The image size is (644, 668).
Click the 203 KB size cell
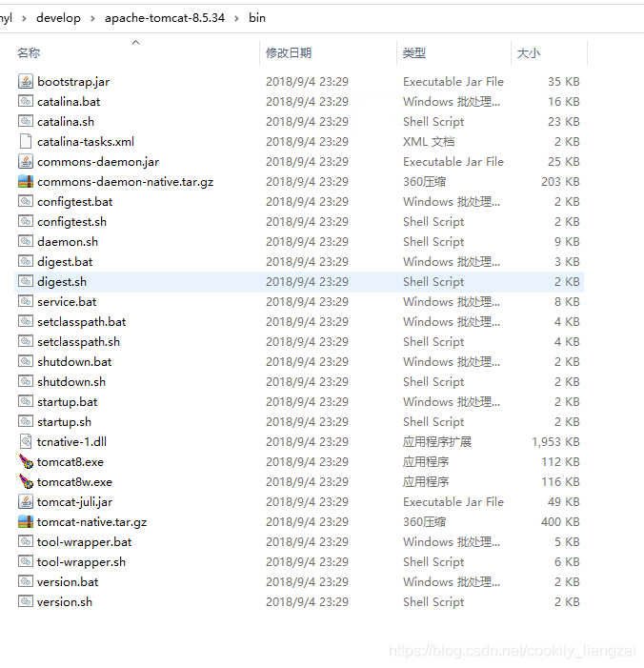(x=560, y=181)
